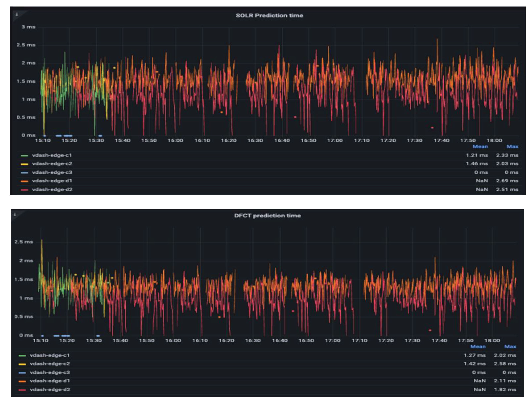Toggle vdash-edge-c2 series in SOLR legend
532x403 pixels.
coord(52,164)
